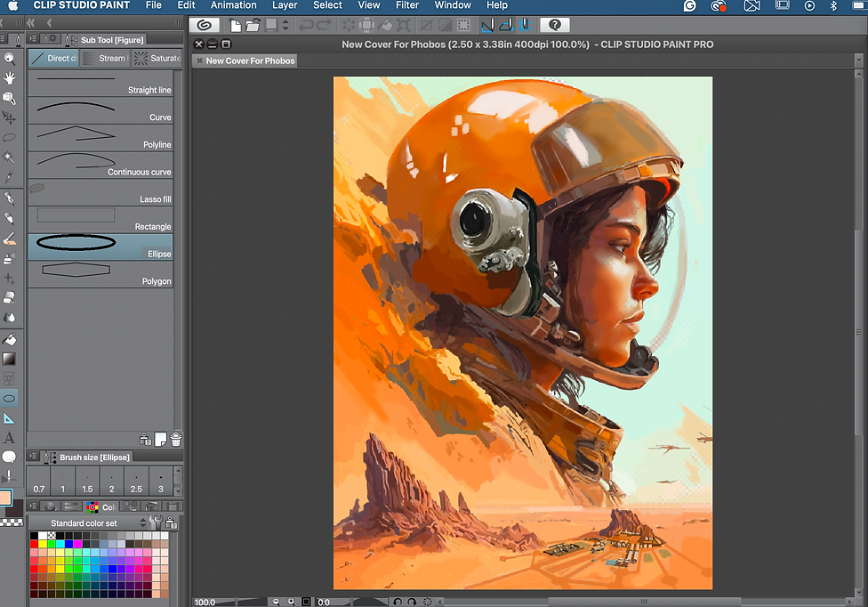The width and height of the screenshot is (868, 607).
Task: Select the Blend droplet tool
Action: click(x=9, y=318)
